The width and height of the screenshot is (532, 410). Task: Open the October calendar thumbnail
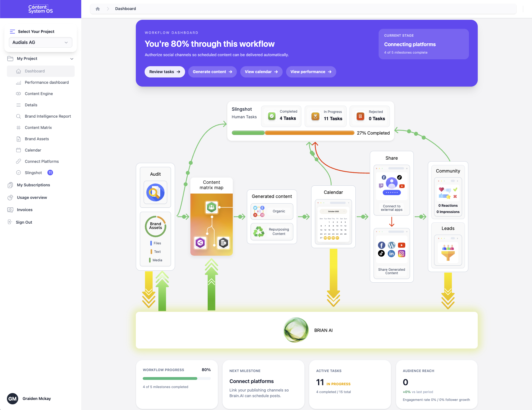click(333, 222)
